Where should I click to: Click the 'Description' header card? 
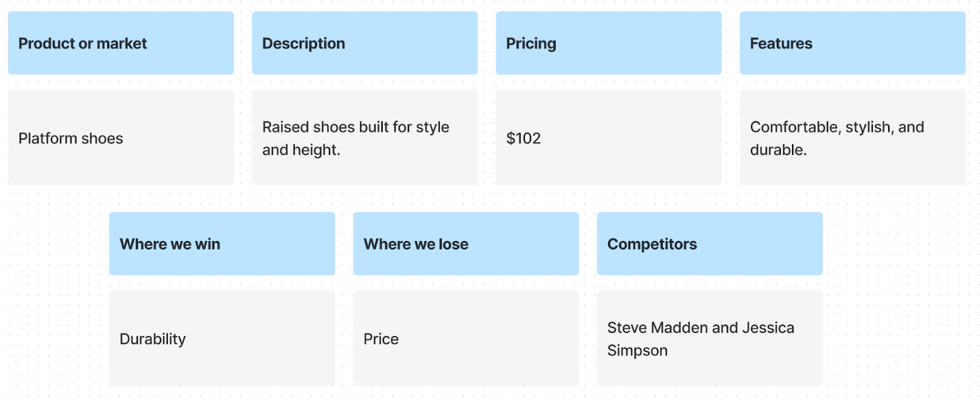[364, 43]
